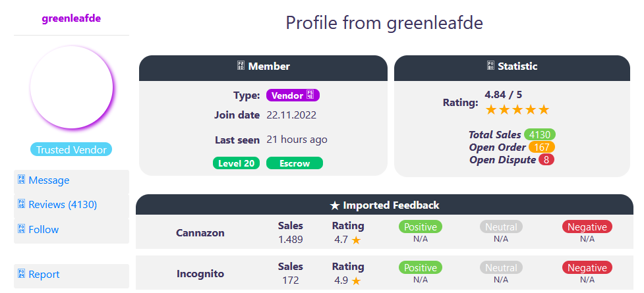Click the vendor profile avatar

(x=72, y=88)
